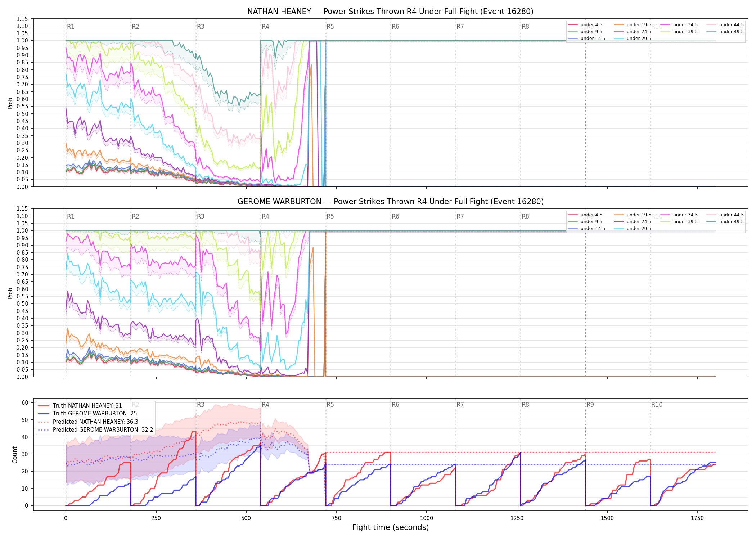Click the NATHAN HEANEY chart title
The image size is (756, 540).
pos(390,12)
